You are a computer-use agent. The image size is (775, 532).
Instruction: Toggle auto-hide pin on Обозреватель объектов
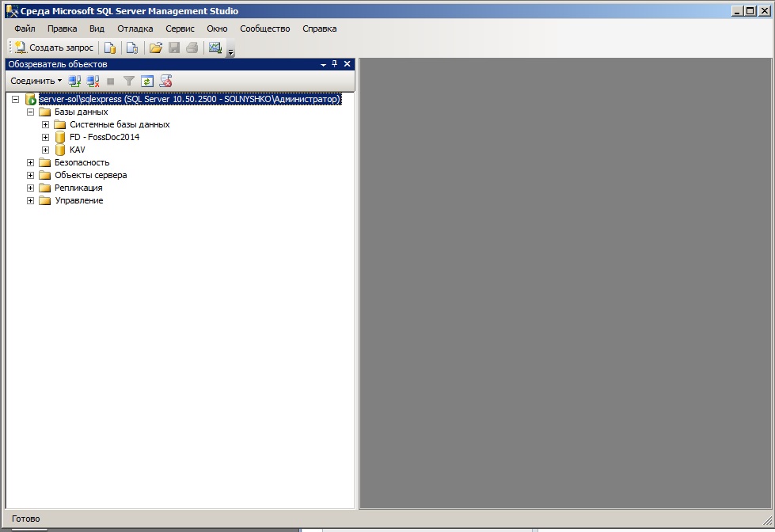click(x=334, y=64)
